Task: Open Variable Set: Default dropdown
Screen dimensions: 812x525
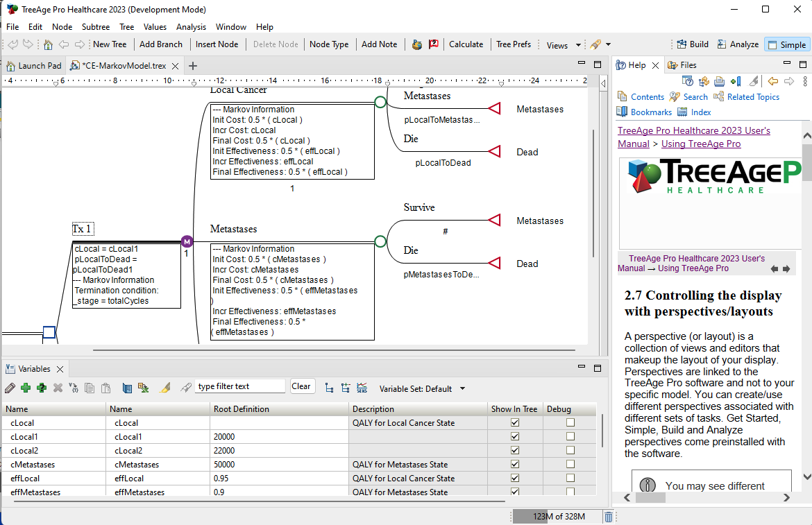Action: pos(462,388)
